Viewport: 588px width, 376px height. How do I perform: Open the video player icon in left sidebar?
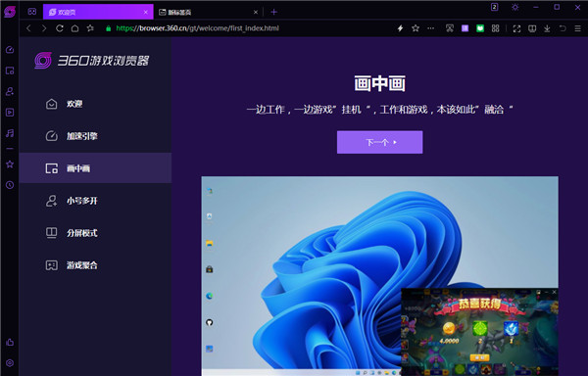tap(10, 113)
